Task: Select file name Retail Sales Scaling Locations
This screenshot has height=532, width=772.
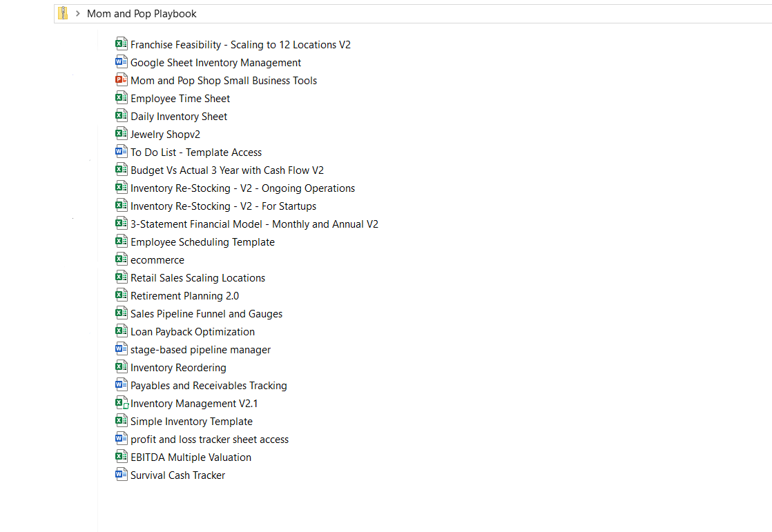Action: click(x=198, y=278)
